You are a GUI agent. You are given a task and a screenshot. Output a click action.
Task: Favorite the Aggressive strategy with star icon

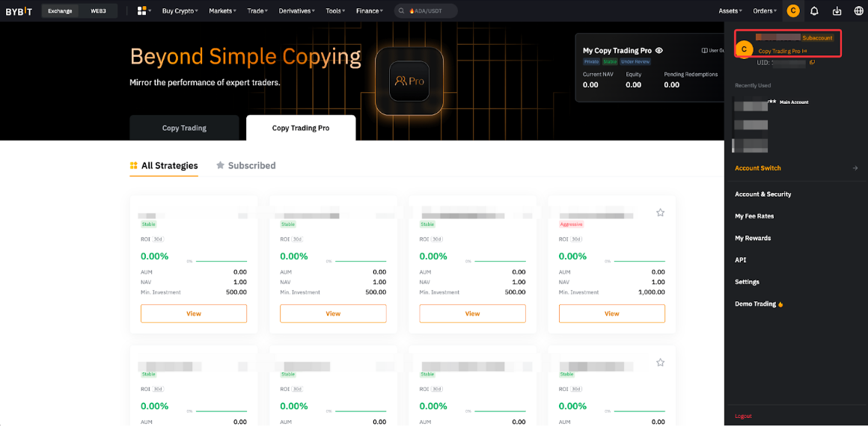coord(660,213)
